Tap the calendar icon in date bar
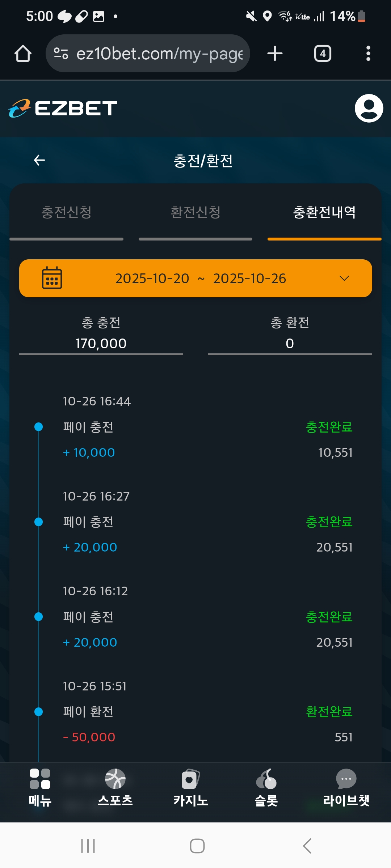 click(x=52, y=278)
